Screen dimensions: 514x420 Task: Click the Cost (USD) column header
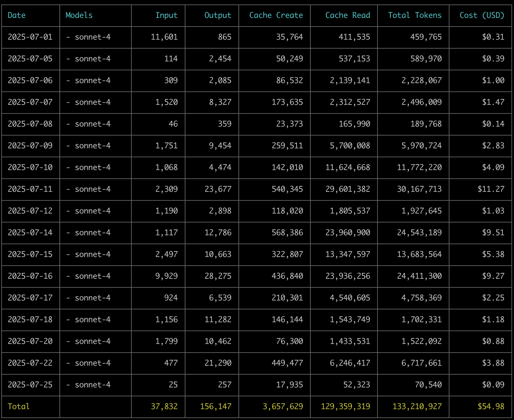482,15
